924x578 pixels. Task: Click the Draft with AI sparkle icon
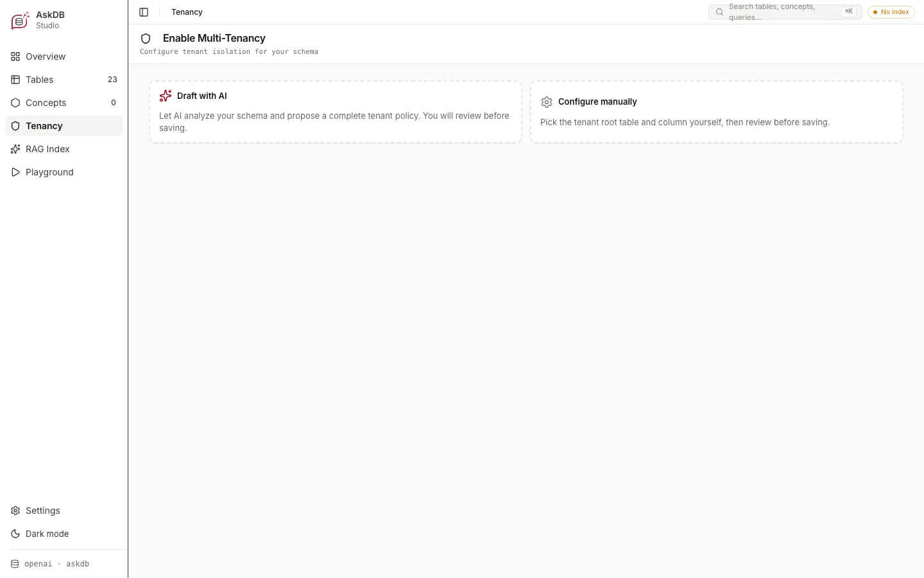(166, 96)
